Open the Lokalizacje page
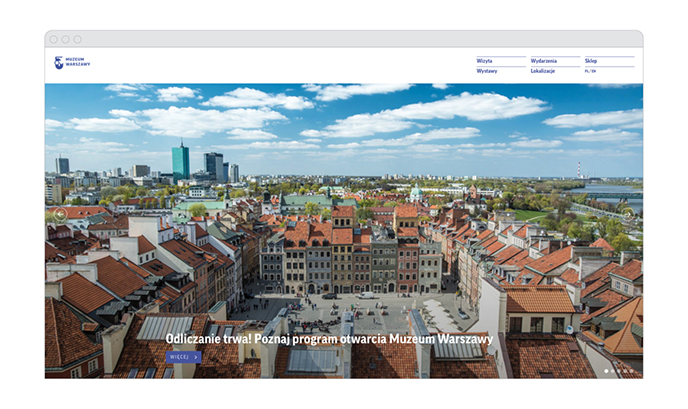Viewport: 688px width, 409px height. click(x=543, y=71)
